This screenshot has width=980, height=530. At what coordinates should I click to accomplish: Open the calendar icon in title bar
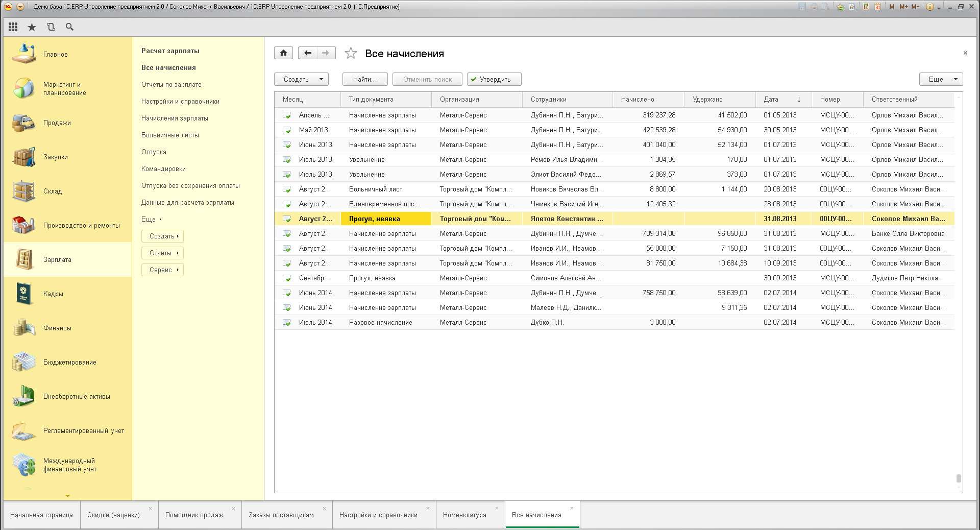click(x=877, y=7)
